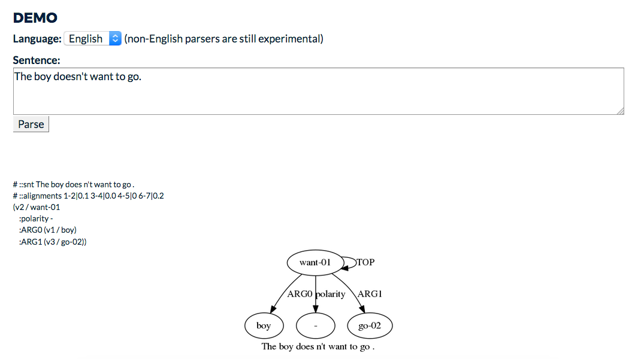Click the textarea resize handle corner
The width and height of the screenshot is (644, 359).
pos(621,111)
